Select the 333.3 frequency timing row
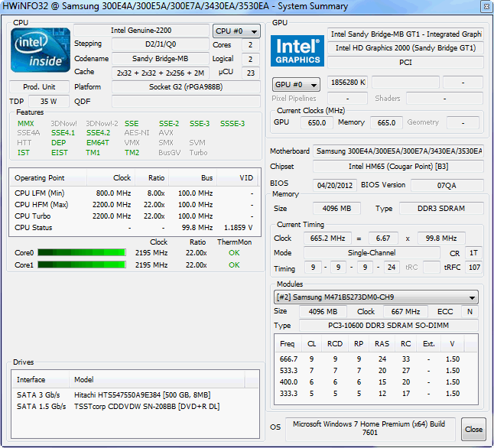The image size is (494, 448). [376, 394]
